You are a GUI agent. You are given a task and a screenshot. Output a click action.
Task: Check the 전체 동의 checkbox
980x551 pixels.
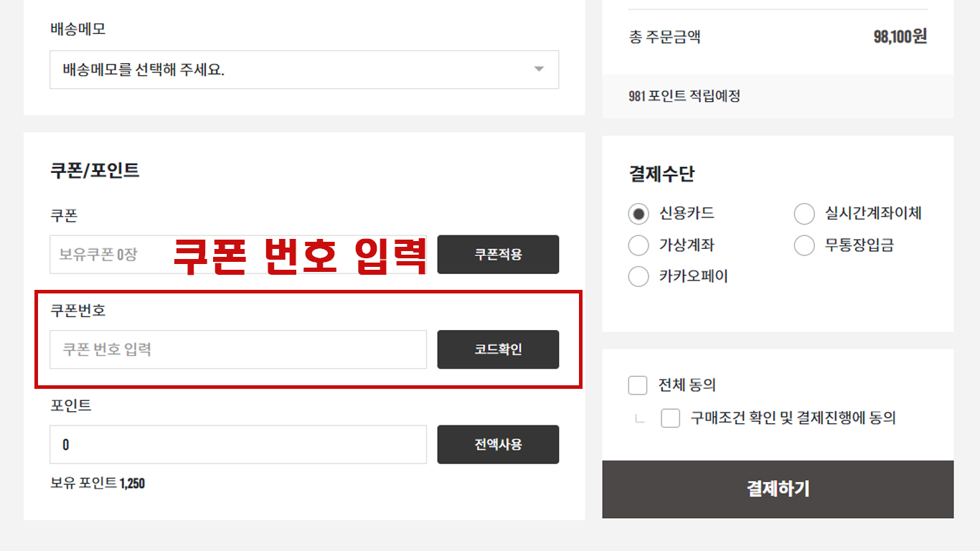tap(638, 385)
